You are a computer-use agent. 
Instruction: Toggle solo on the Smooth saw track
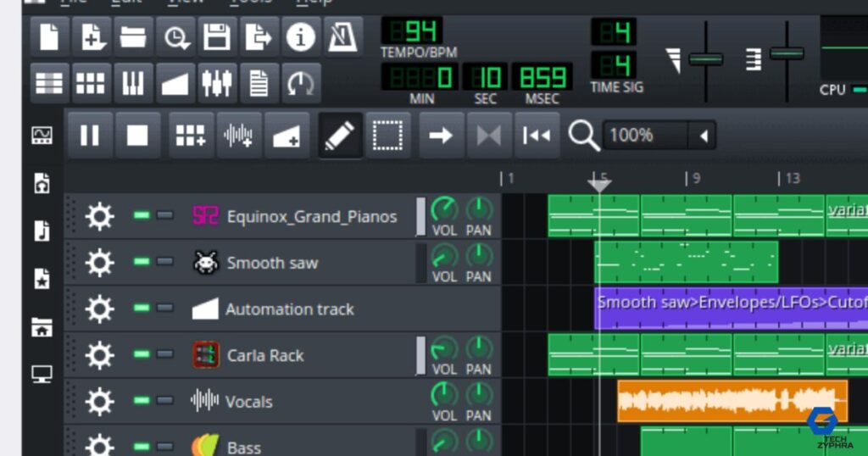coord(164,262)
